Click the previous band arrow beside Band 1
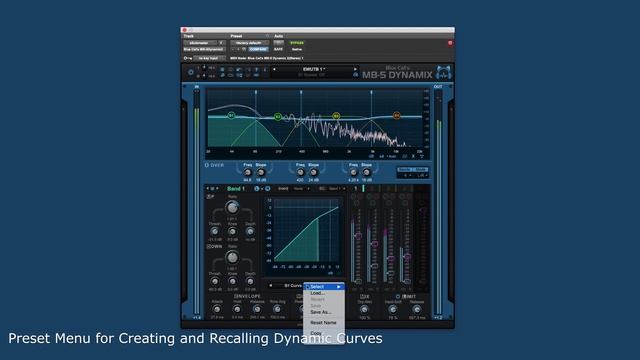640x360 pixels. tap(207, 189)
